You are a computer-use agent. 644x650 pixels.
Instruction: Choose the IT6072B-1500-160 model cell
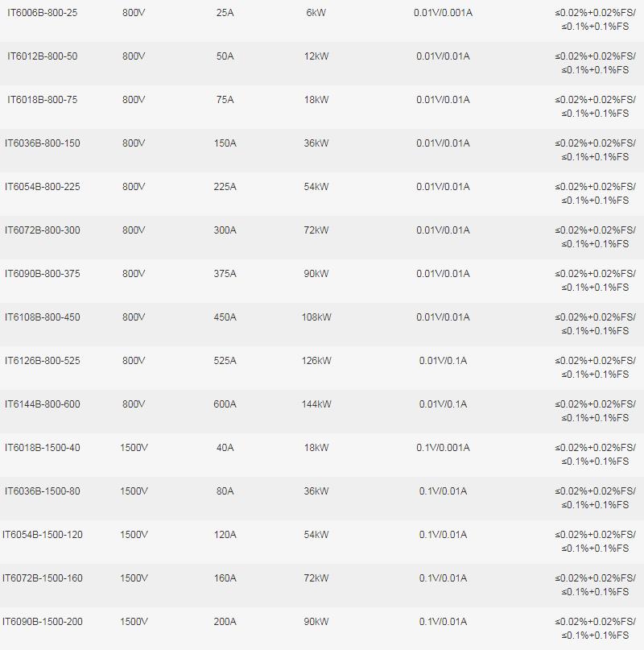(43, 578)
